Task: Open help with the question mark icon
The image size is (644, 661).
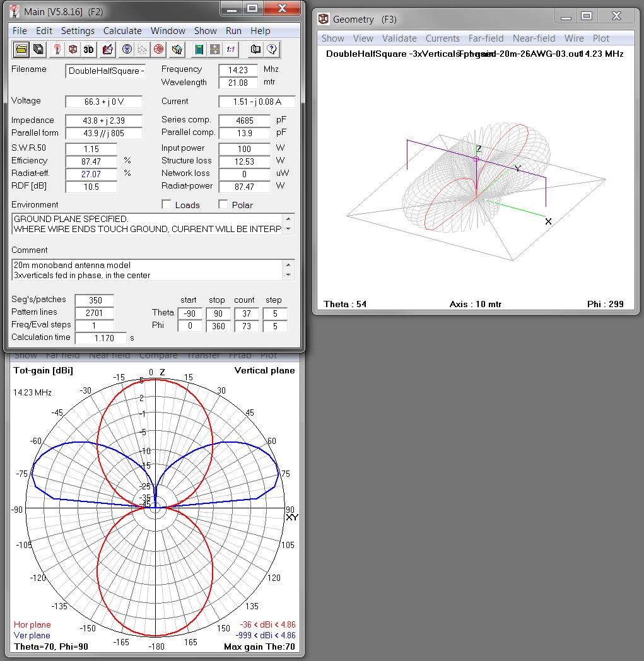Action: [271, 49]
